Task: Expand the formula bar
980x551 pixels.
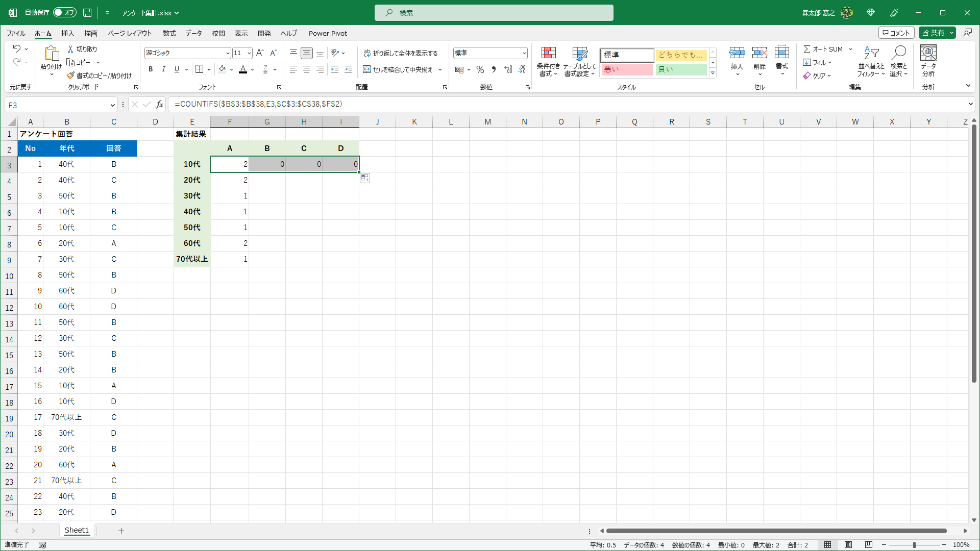Action: [970, 104]
